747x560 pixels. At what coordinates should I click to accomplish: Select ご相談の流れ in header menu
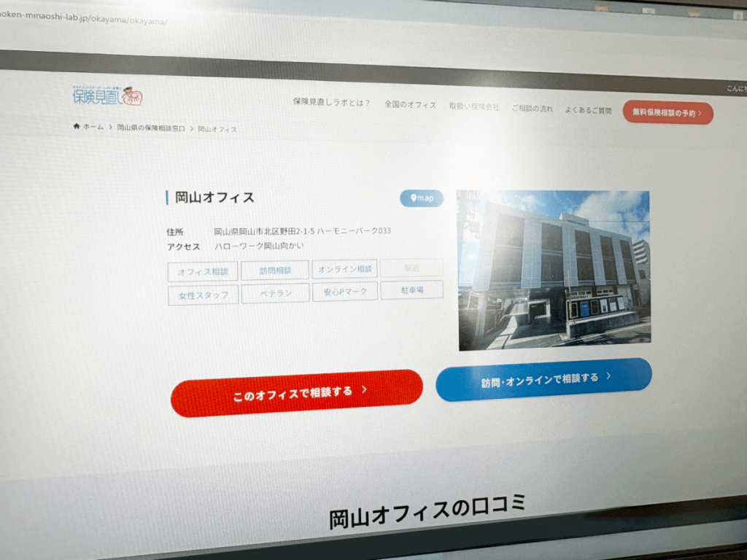click(532, 108)
